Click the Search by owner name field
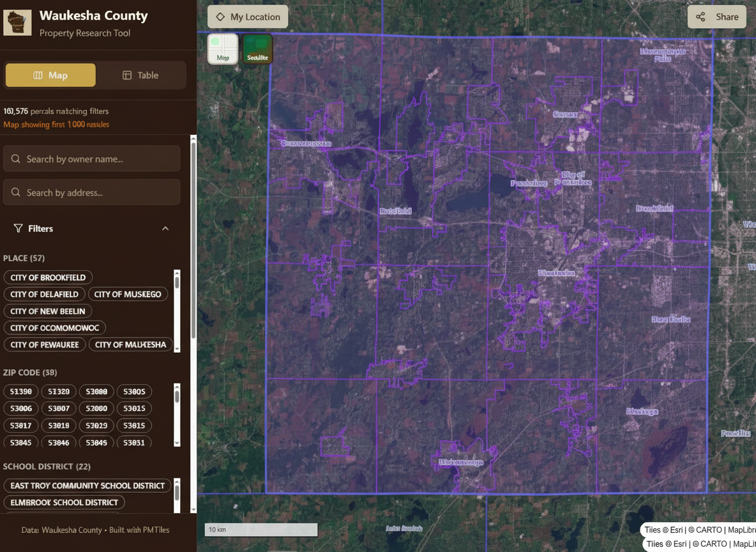Image resolution: width=756 pixels, height=552 pixels. coord(92,159)
